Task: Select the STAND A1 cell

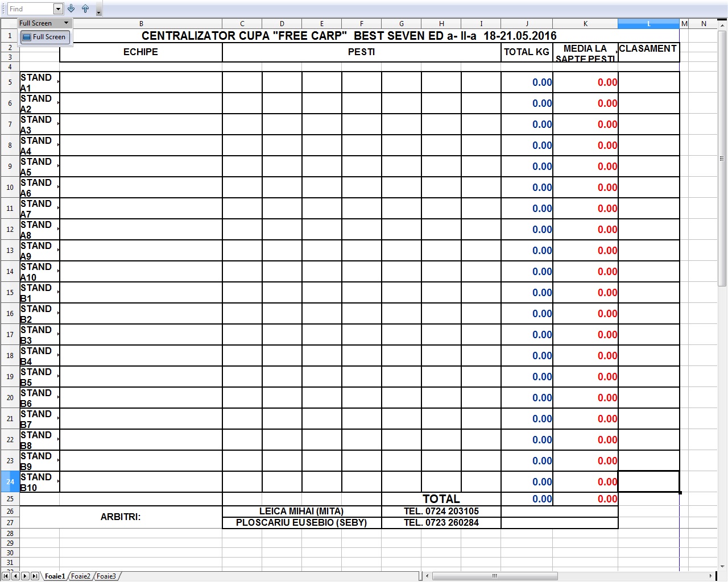Action: pyautogui.click(x=39, y=82)
